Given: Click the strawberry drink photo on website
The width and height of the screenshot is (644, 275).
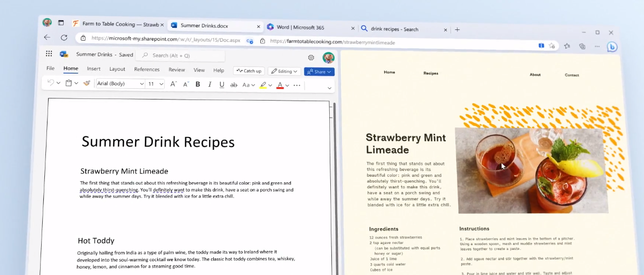Looking at the screenshot, I should (x=532, y=170).
